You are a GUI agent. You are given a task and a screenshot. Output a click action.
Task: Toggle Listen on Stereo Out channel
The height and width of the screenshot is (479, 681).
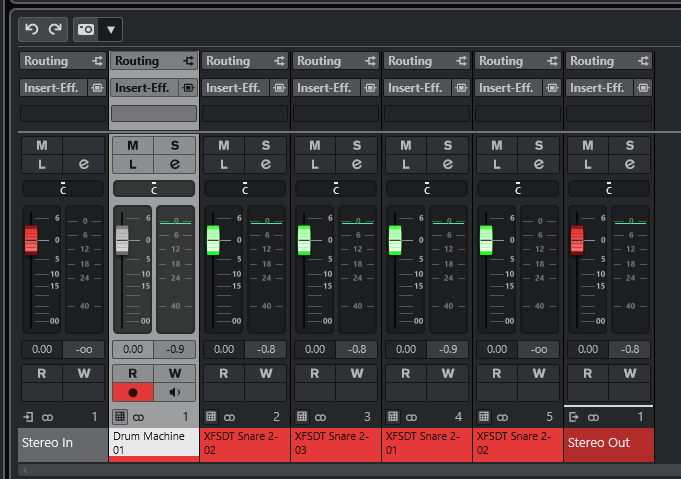tap(588, 164)
